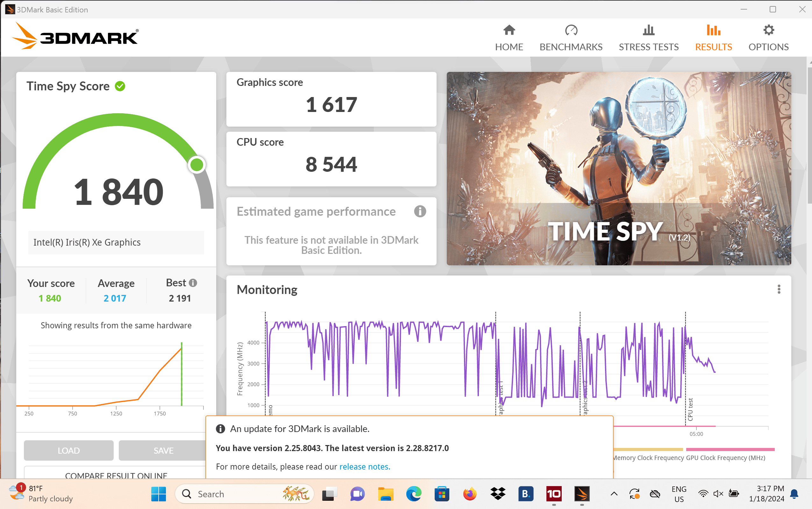Click the SAVE button
812x509 pixels.
click(163, 450)
